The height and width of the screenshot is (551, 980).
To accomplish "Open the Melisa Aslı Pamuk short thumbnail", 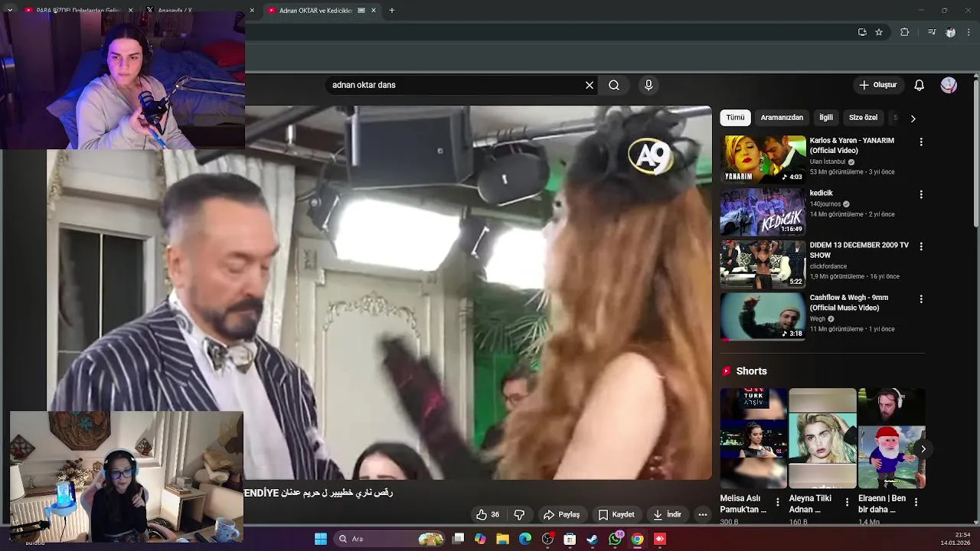I will 753,438.
